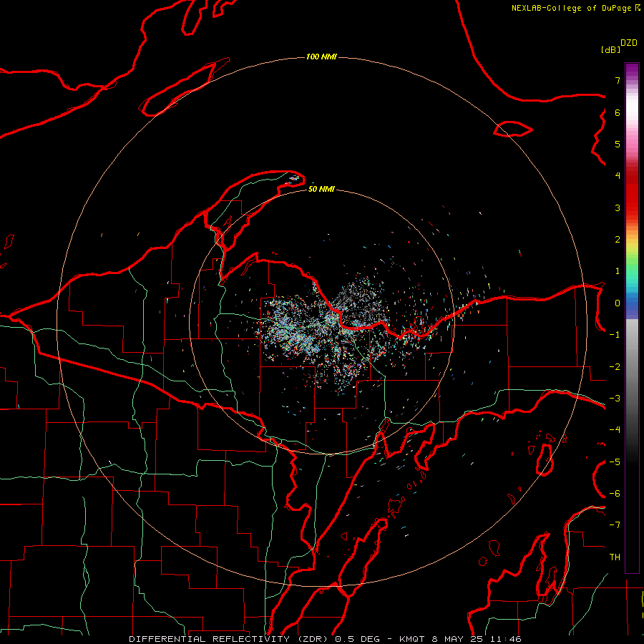
Task: Click the "DZD" legend title
Action: click(x=629, y=43)
